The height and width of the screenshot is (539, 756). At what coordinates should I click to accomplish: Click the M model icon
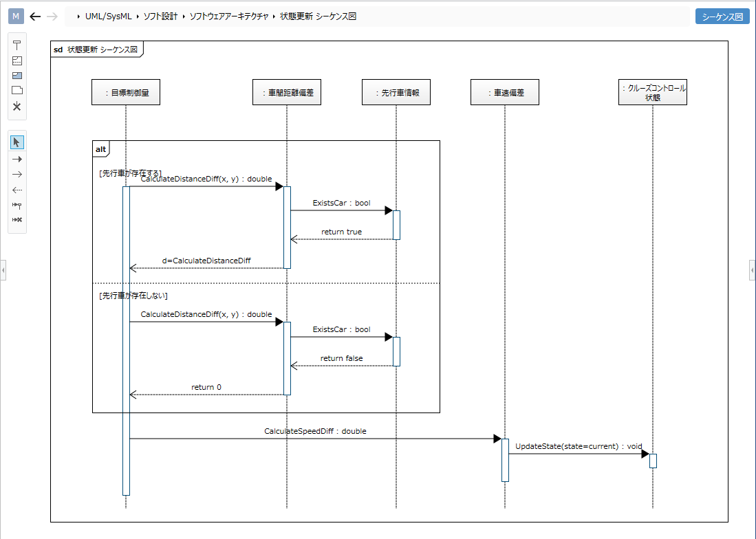point(16,16)
